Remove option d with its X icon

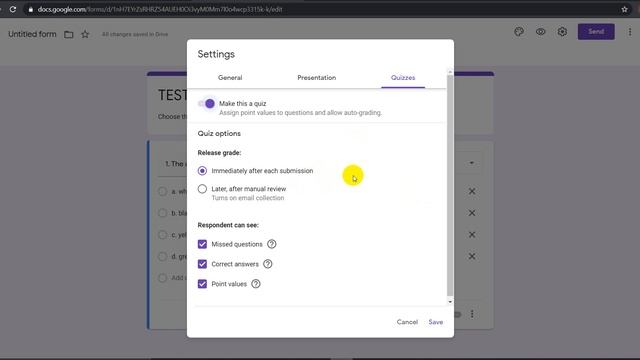click(x=472, y=256)
